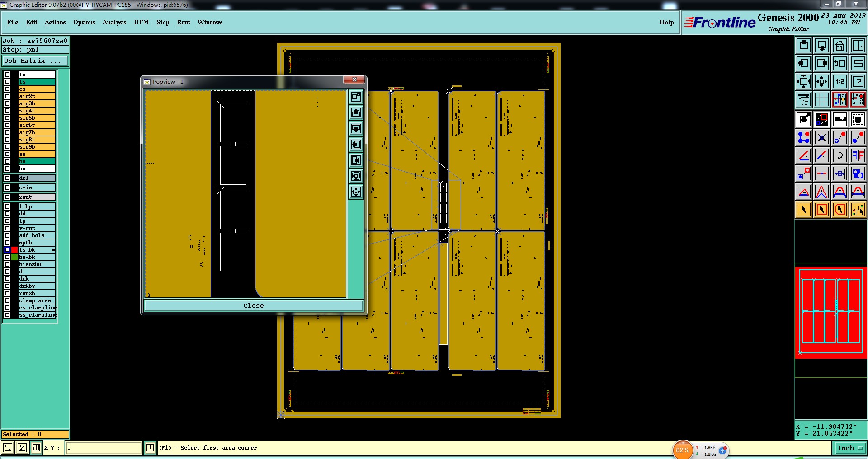Click the blue X delete feature icon
The width and height of the screenshot is (868, 459).
(822, 137)
